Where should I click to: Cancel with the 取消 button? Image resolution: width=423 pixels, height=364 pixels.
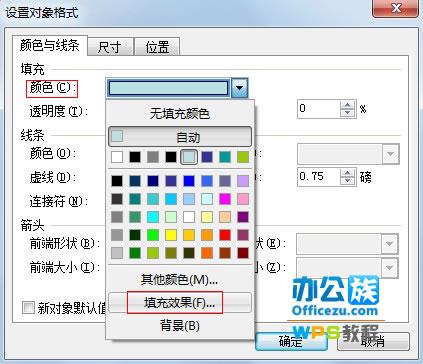click(x=373, y=341)
